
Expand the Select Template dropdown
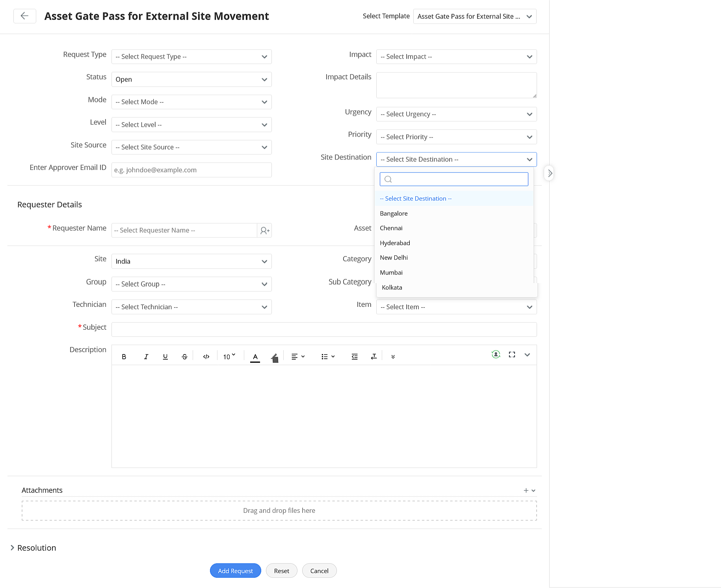click(474, 17)
